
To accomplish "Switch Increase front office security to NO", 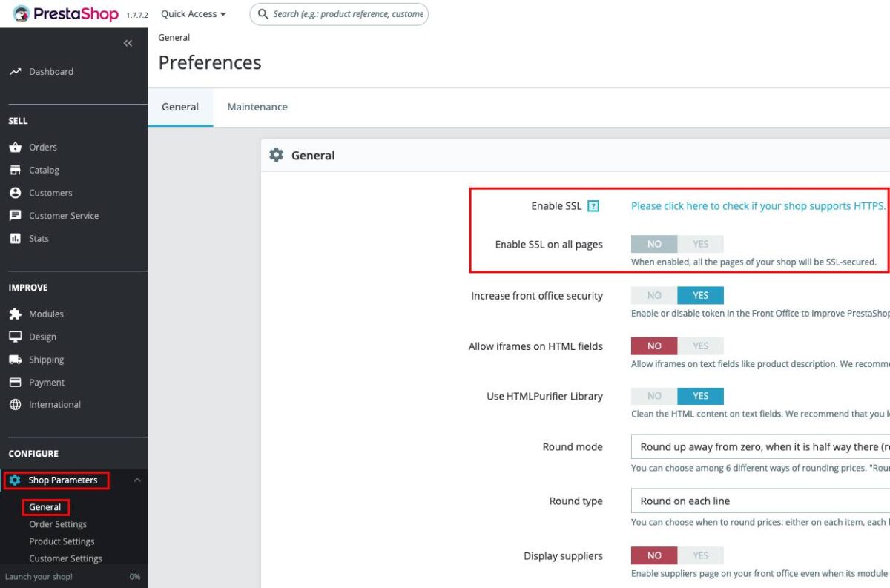I will (x=654, y=295).
